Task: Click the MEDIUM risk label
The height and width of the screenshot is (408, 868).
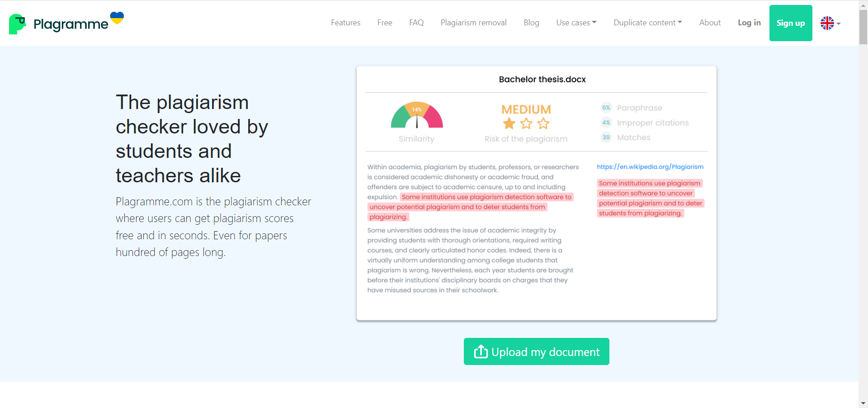Action: tap(526, 109)
